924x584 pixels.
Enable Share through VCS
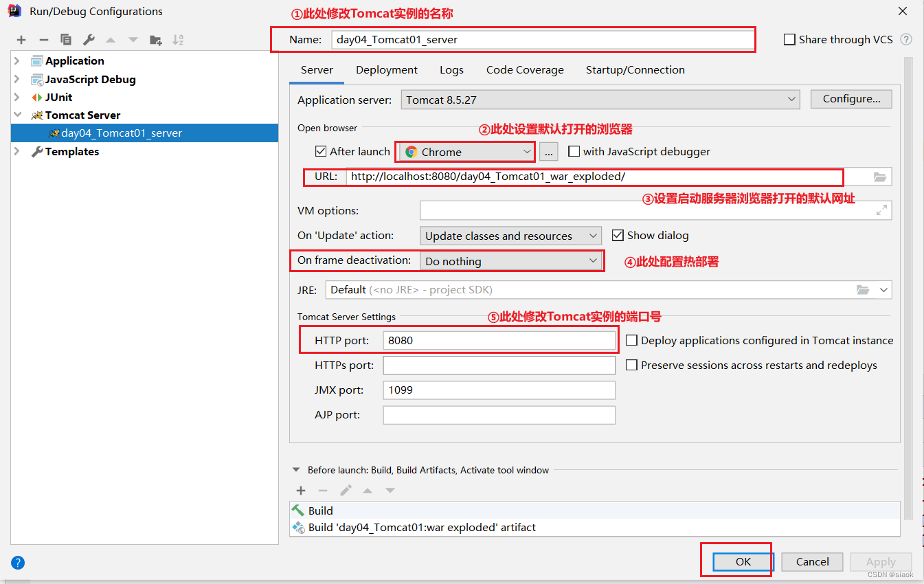coord(789,39)
